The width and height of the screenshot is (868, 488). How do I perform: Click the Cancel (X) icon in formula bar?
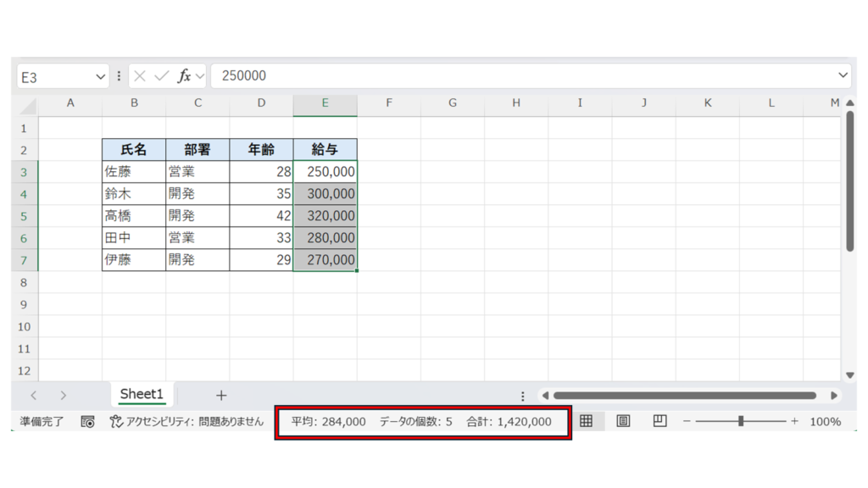[140, 76]
